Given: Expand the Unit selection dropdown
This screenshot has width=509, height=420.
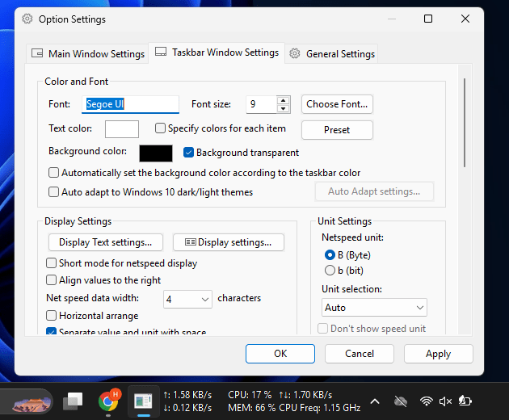Looking at the screenshot, I should [x=374, y=308].
